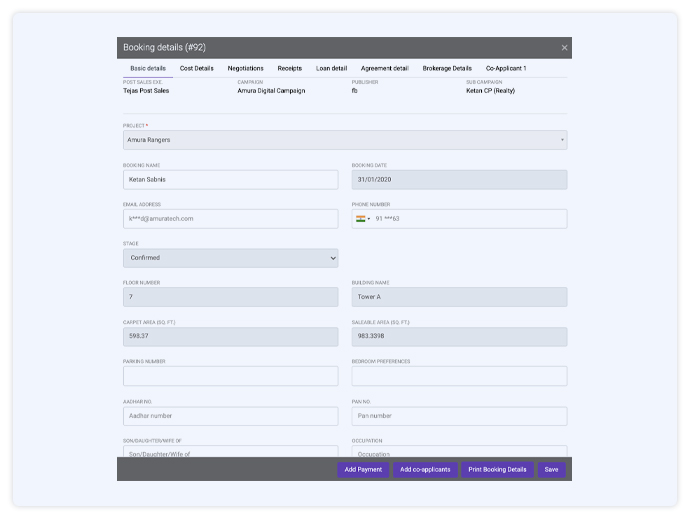
Task: Close the Booking details dialog
Action: coord(564,48)
